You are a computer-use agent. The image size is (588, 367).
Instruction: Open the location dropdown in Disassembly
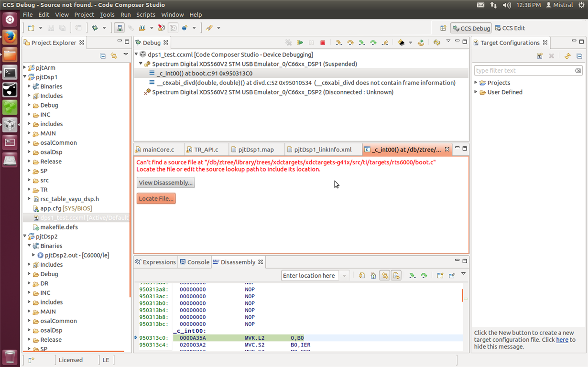[344, 276]
